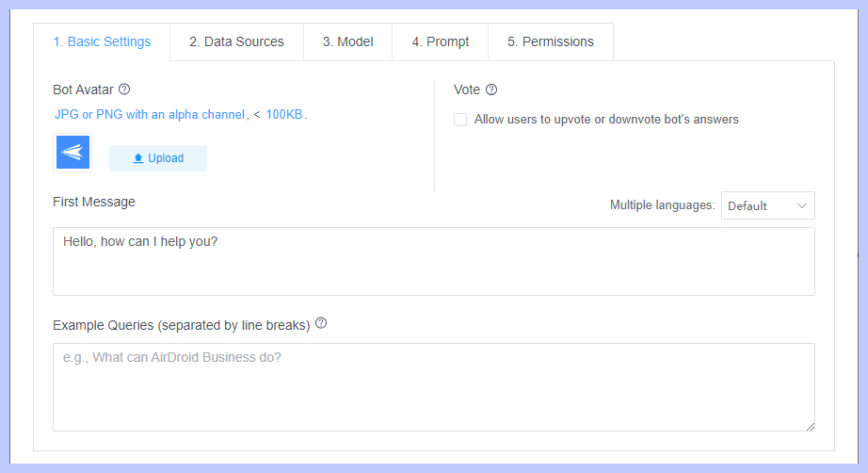Screen dimensions: 868x473
Task: Click the blue bot avatar image
Action: 72,152
